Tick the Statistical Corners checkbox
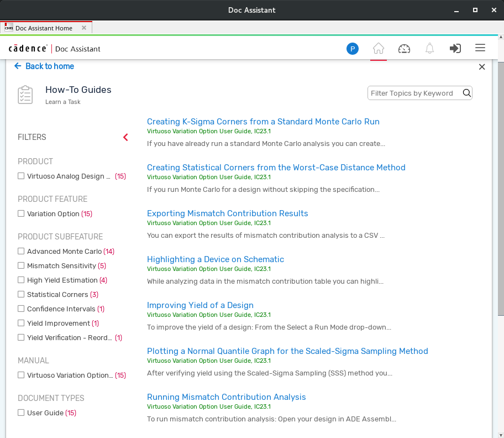The width and height of the screenshot is (504, 438). [21, 294]
